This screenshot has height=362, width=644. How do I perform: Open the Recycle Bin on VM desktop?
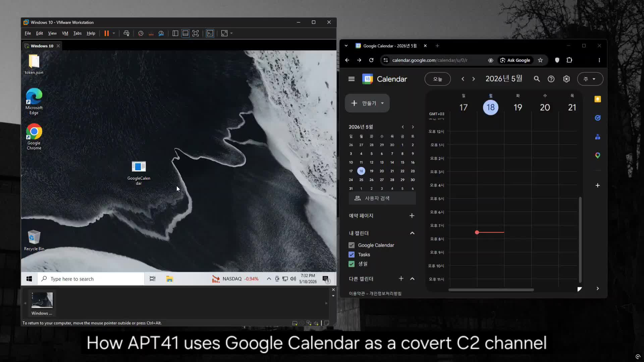(34, 240)
